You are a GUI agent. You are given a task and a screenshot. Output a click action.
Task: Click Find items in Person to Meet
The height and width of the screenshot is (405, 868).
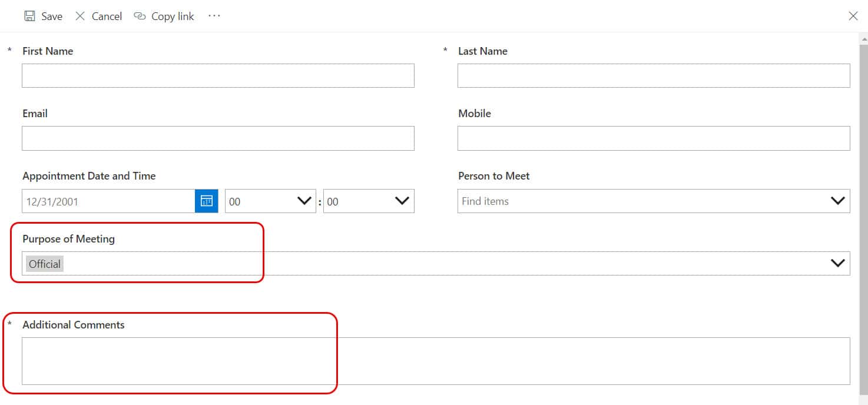(x=485, y=201)
